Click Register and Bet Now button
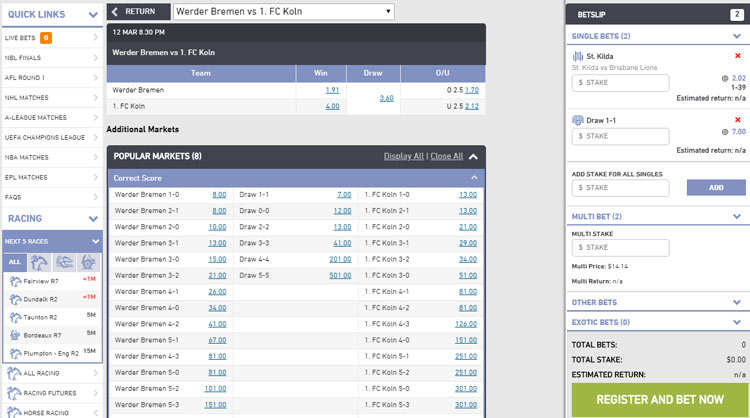 click(x=660, y=400)
